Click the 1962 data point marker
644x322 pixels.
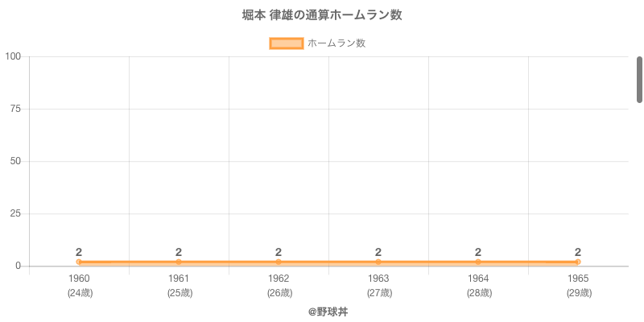[x=279, y=262]
